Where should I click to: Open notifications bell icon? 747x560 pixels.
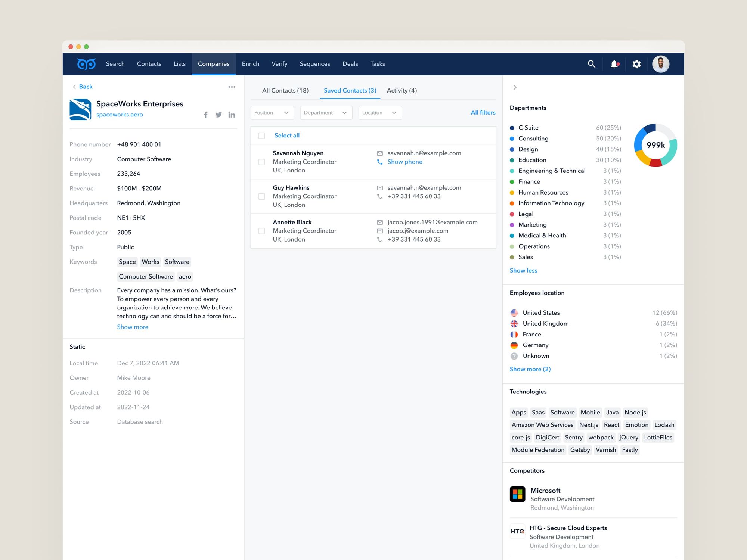coord(614,64)
